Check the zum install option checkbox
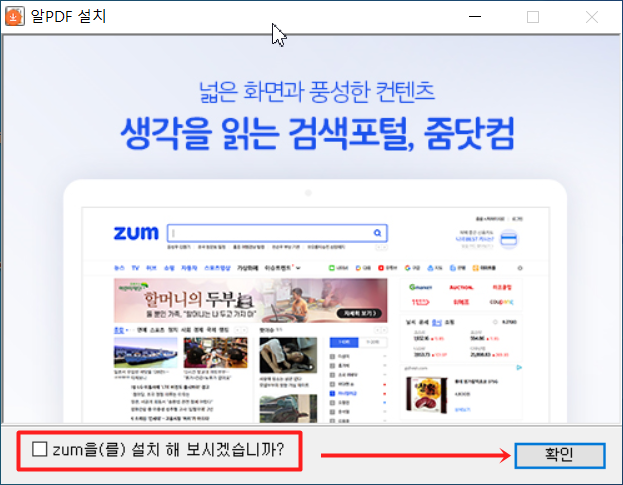 pos(40,449)
